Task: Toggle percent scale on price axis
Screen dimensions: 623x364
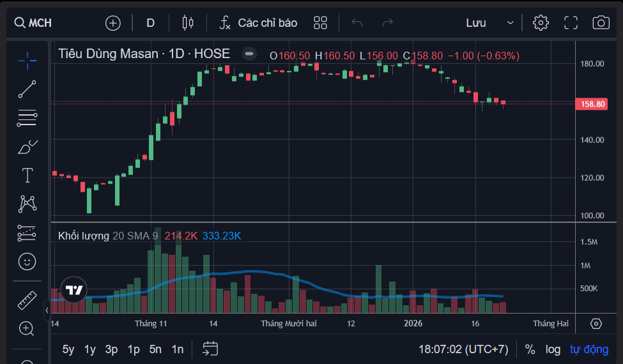Action: (530, 349)
